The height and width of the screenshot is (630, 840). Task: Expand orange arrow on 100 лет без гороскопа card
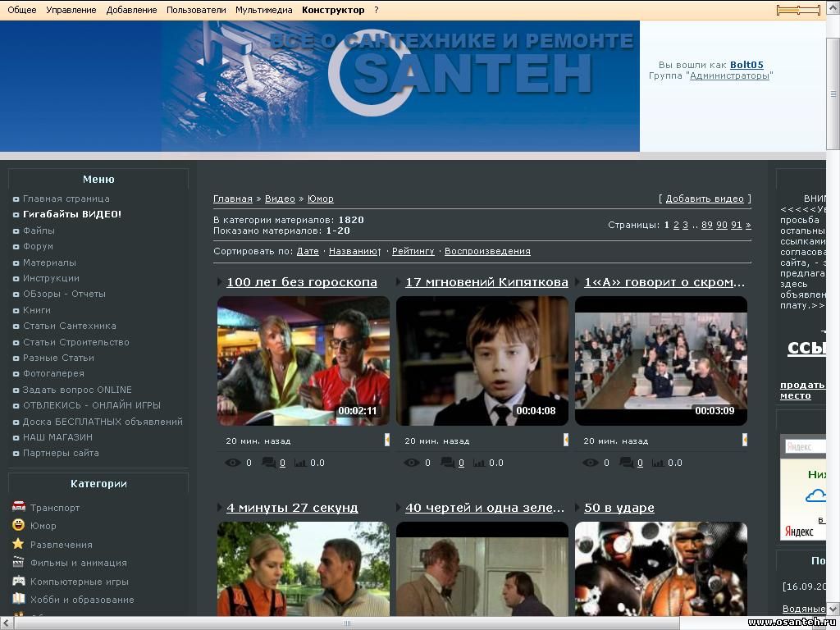(x=387, y=440)
